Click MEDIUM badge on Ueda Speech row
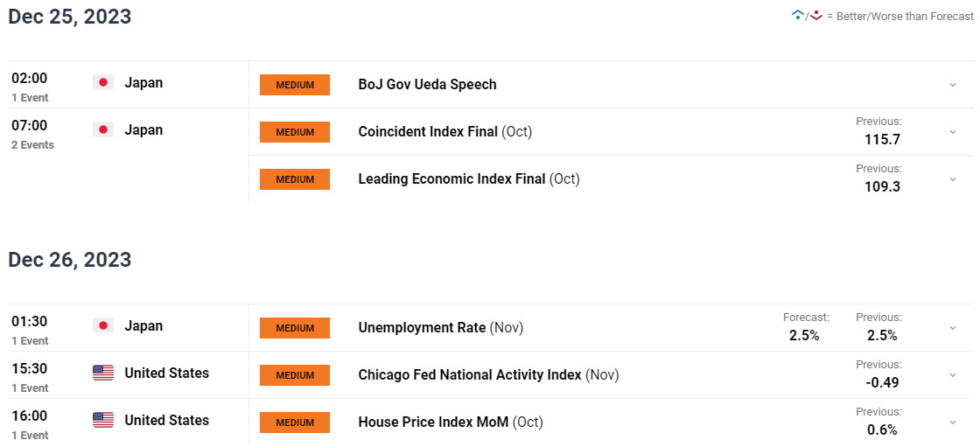The image size is (980, 447). [295, 85]
